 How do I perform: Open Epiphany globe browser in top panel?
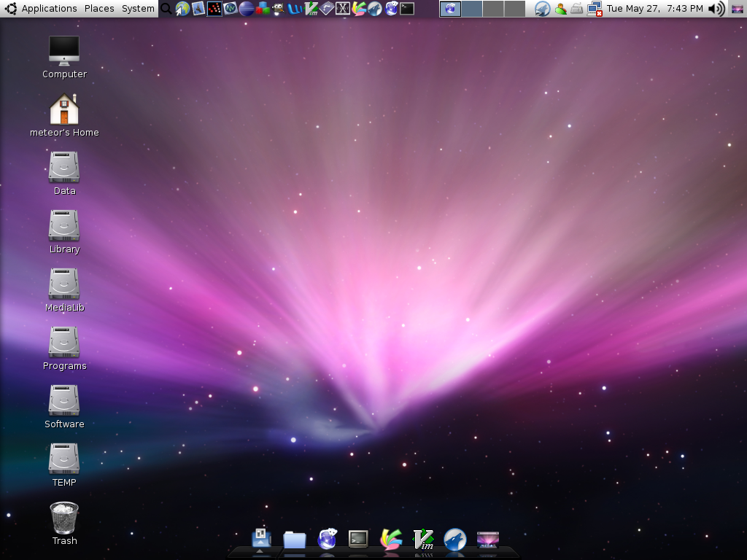391,9
